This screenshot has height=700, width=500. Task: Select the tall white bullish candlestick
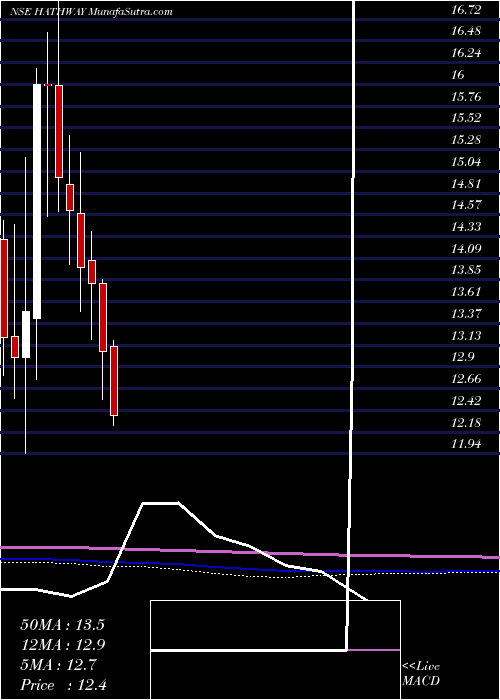pos(37,201)
